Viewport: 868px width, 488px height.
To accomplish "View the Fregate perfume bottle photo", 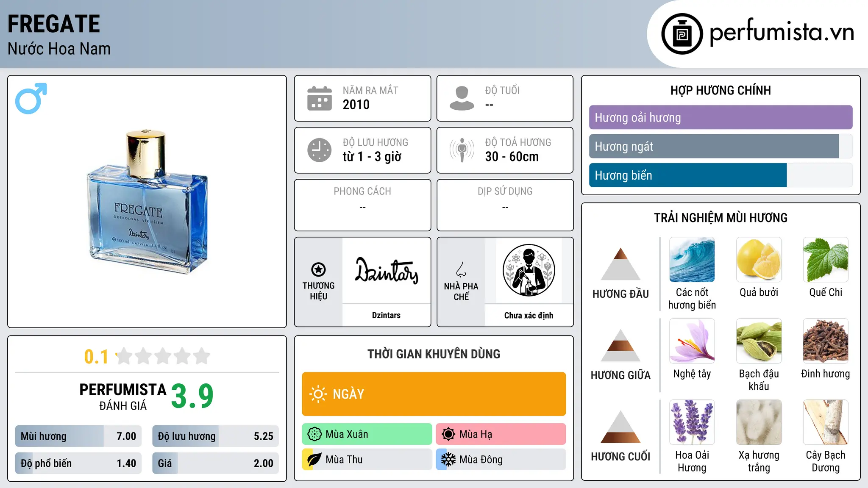I will click(x=147, y=202).
